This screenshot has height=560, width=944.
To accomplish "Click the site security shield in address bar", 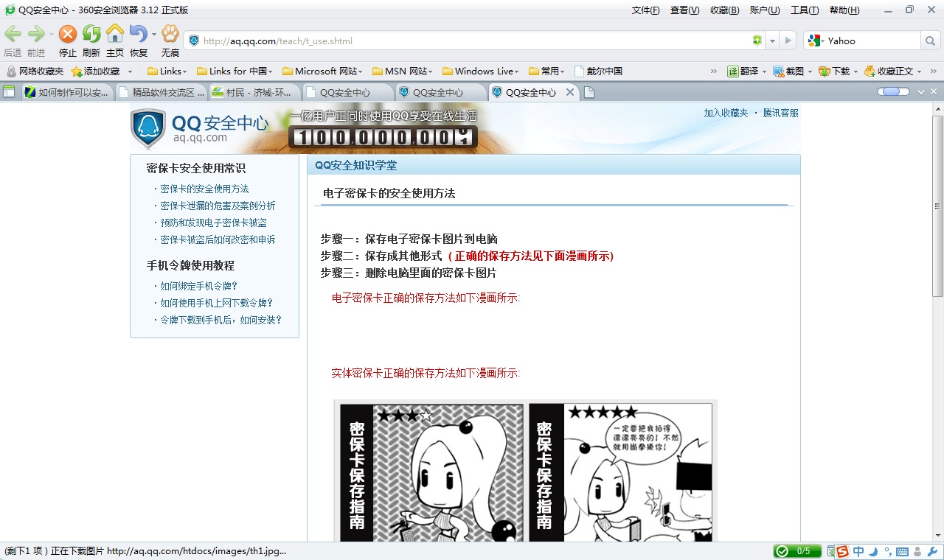I will 194,41.
